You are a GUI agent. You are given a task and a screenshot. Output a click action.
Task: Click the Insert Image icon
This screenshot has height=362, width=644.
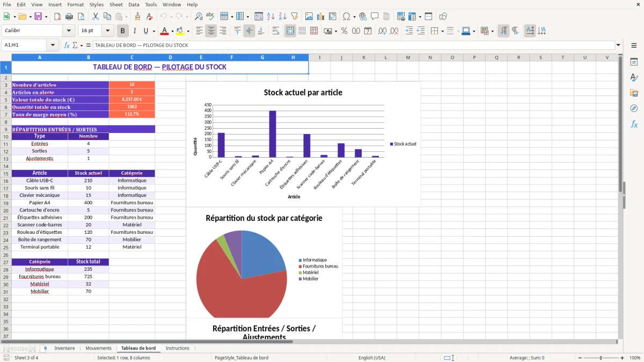tap(309, 17)
